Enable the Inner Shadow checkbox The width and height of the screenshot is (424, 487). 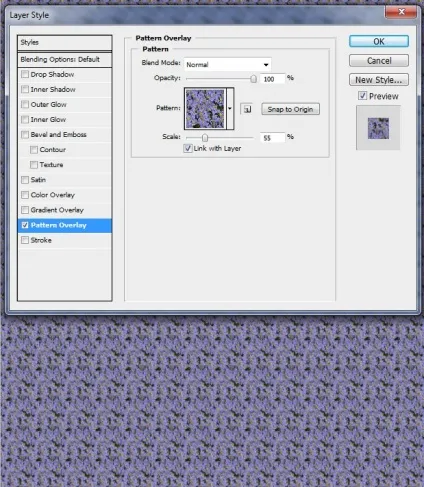(25, 89)
